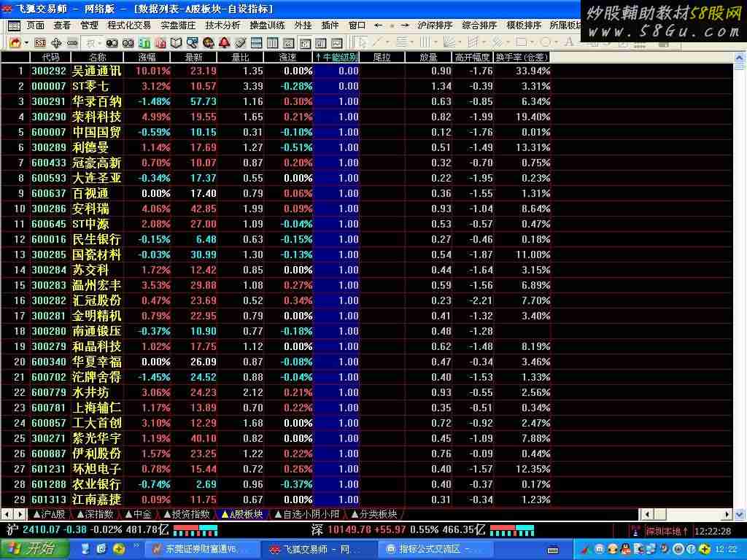The height and width of the screenshot is (560, 747).
Task: Open the 程式化交易 menu
Action: click(129, 26)
